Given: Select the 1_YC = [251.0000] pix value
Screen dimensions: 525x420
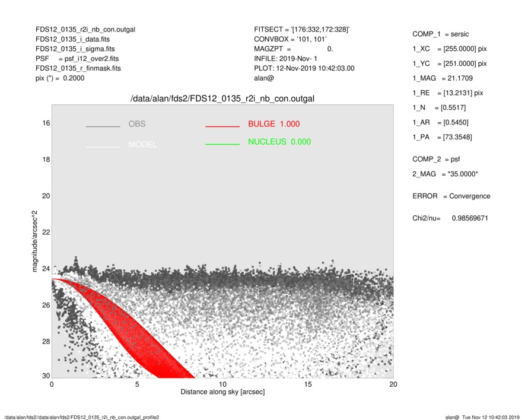Looking at the screenshot, I should 449,63.
